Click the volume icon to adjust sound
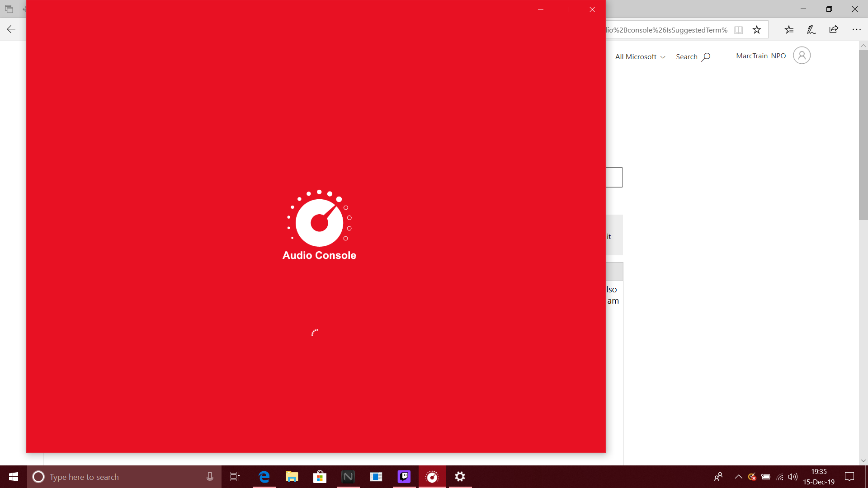Image resolution: width=868 pixels, height=488 pixels. click(793, 477)
